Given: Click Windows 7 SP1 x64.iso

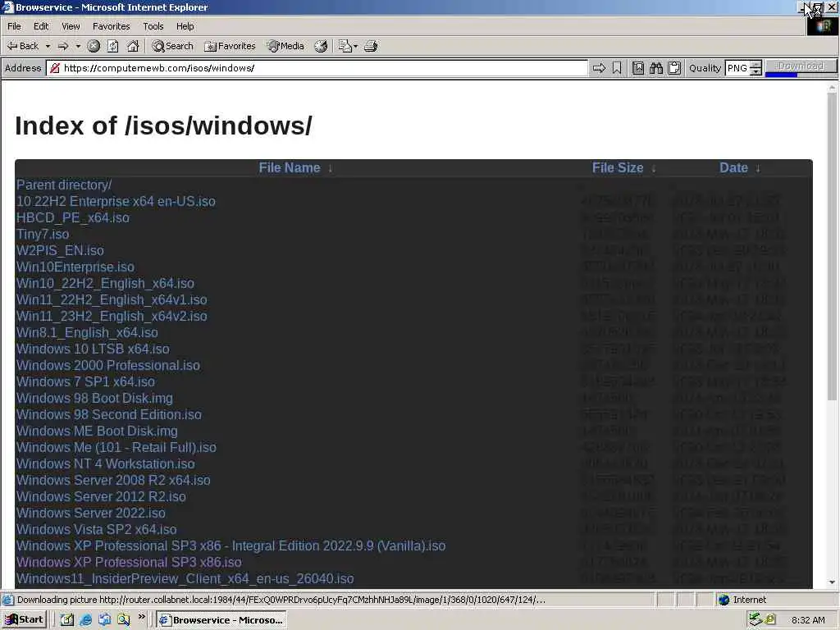Looking at the screenshot, I should tap(85, 381).
